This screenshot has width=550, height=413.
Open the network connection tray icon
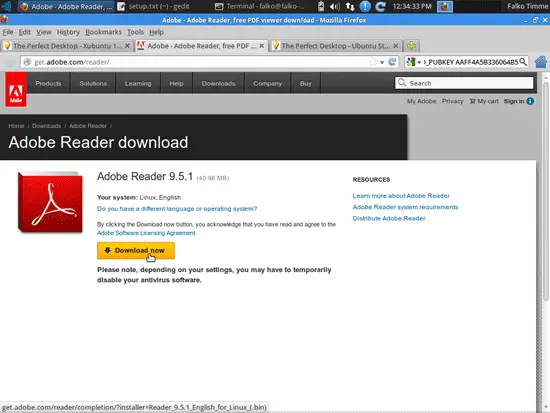(350, 6)
